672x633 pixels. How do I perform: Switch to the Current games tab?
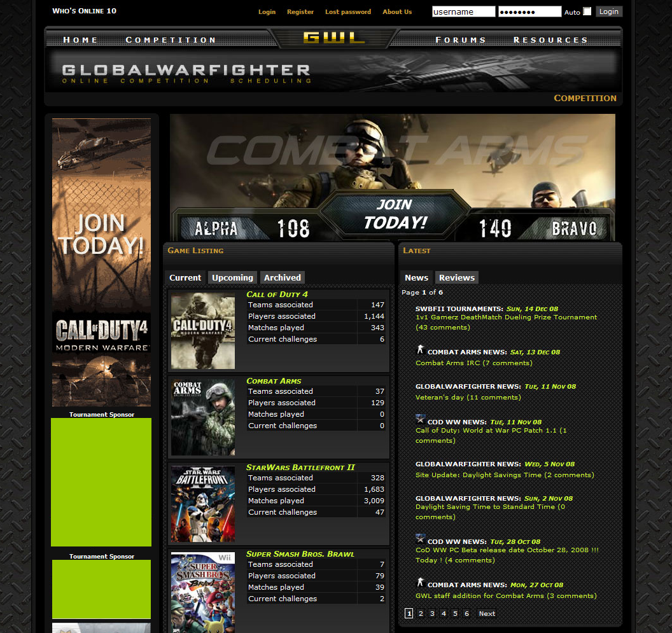185,278
